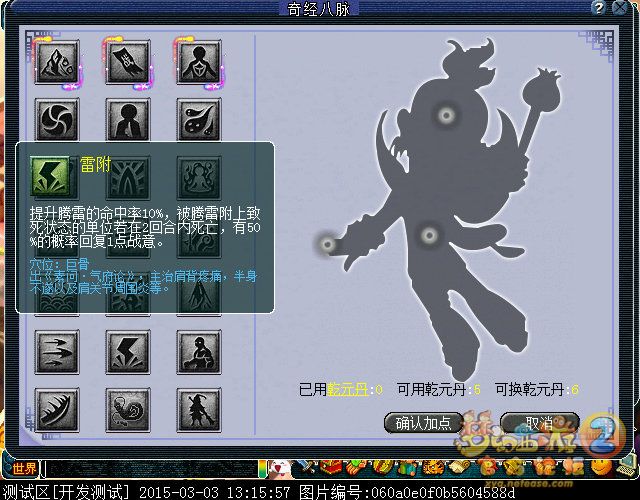Select the triple arrows skill icon
The width and height of the screenshot is (640, 500).
[57, 352]
